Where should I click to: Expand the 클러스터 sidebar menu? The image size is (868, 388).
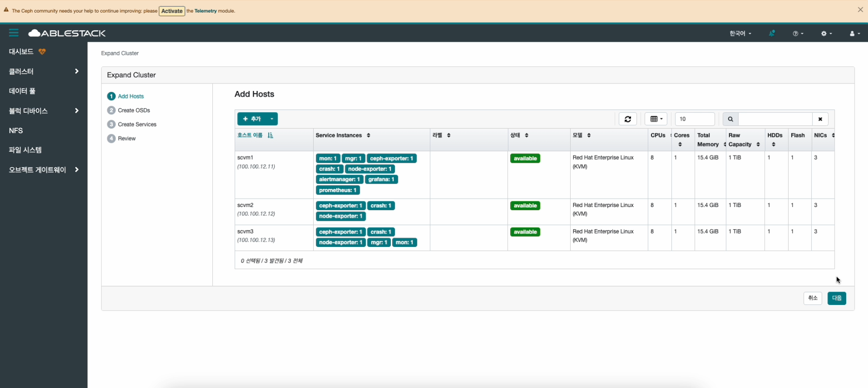(x=43, y=71)
